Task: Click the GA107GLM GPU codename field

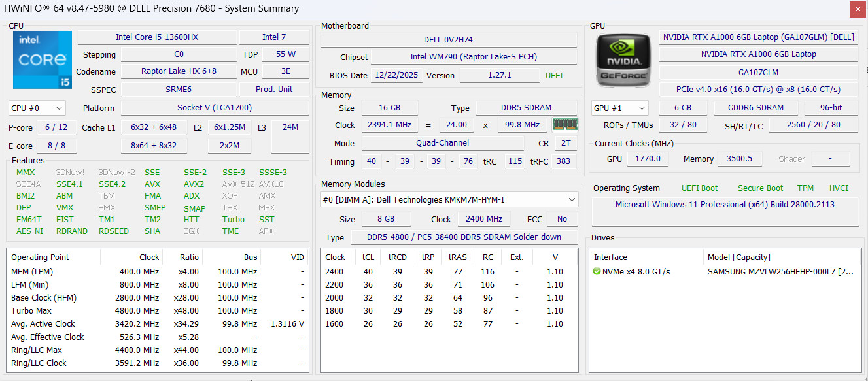Action: 758,72
